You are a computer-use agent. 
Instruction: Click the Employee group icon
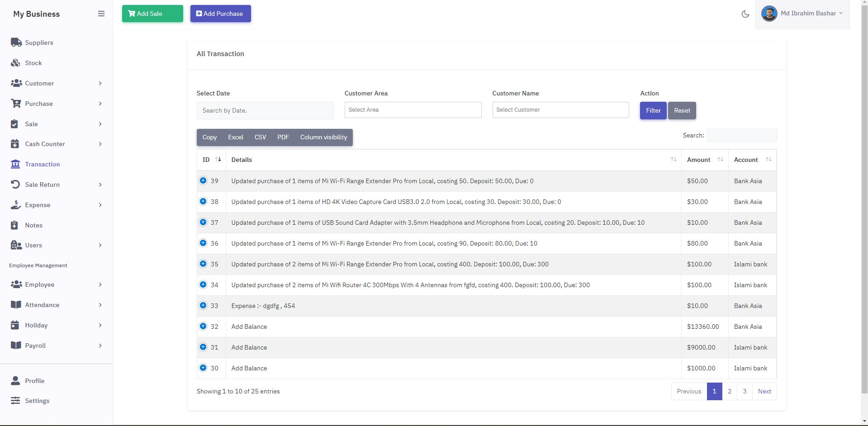(16, 284)
